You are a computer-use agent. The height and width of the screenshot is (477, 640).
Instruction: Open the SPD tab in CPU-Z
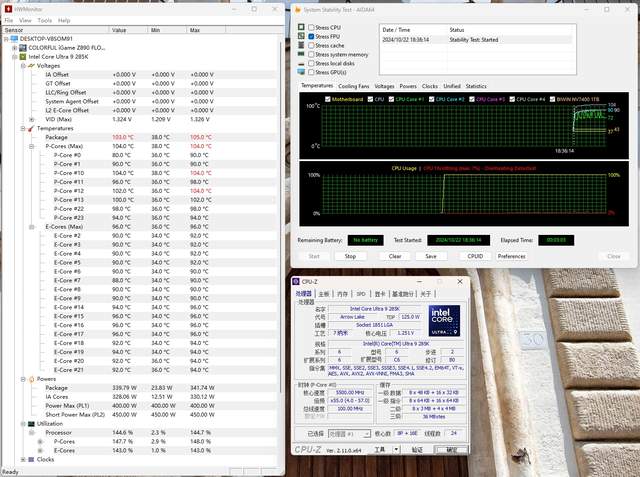pyautogui.click(x=361, y=294)
